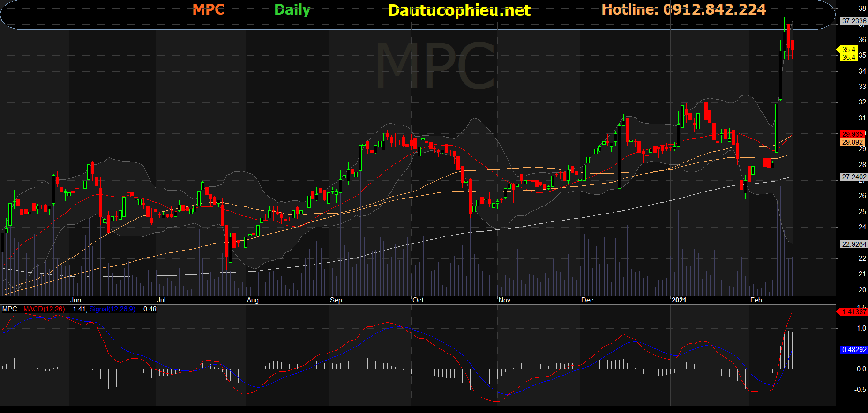Click the Hotline: 0912.842.224 text
The height and width of the screenshot is (413, 868).
click(684, 9)
